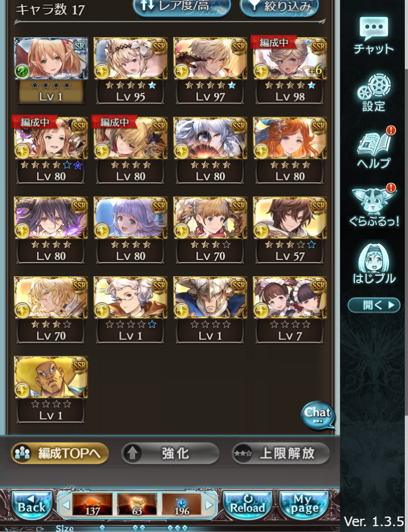This screenshot has height=532, width=408.
Task: Open the 絞り込み filter dropdown
Action: coord(280,7)
